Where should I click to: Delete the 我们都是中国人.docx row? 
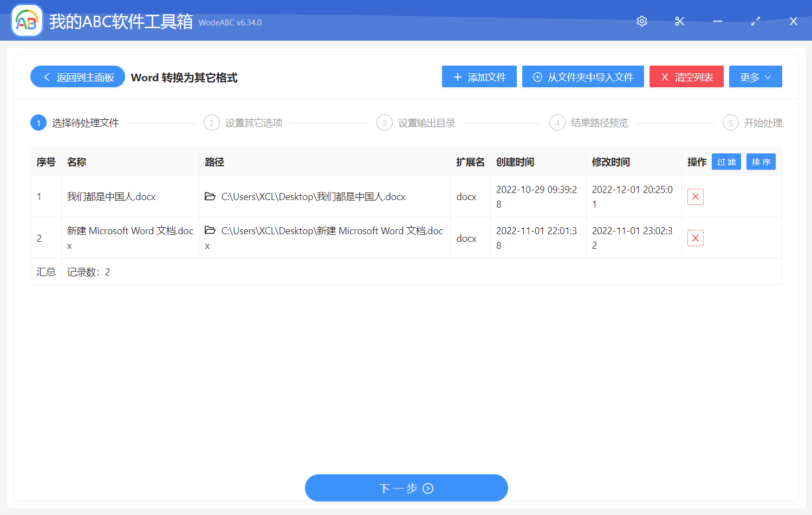point(695,197)
